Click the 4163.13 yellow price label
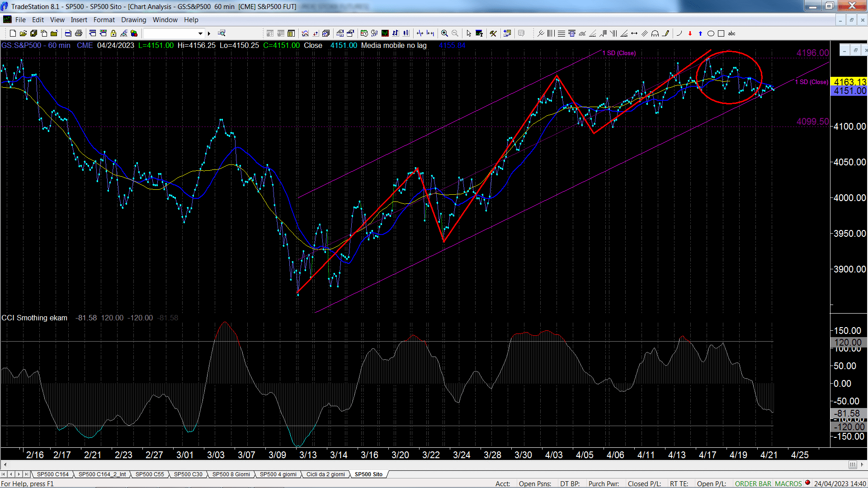Image resolution: width=868 pixels, height=488 pixels. 849,82
